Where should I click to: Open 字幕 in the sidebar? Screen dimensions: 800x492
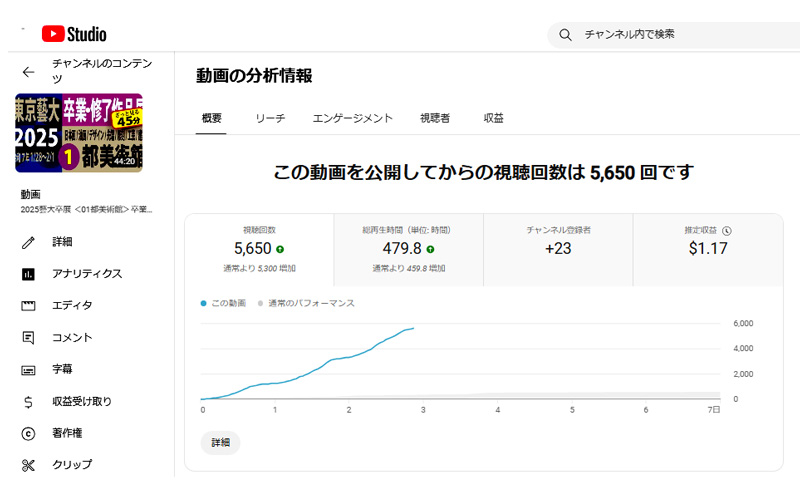click(x=62, y=369)
